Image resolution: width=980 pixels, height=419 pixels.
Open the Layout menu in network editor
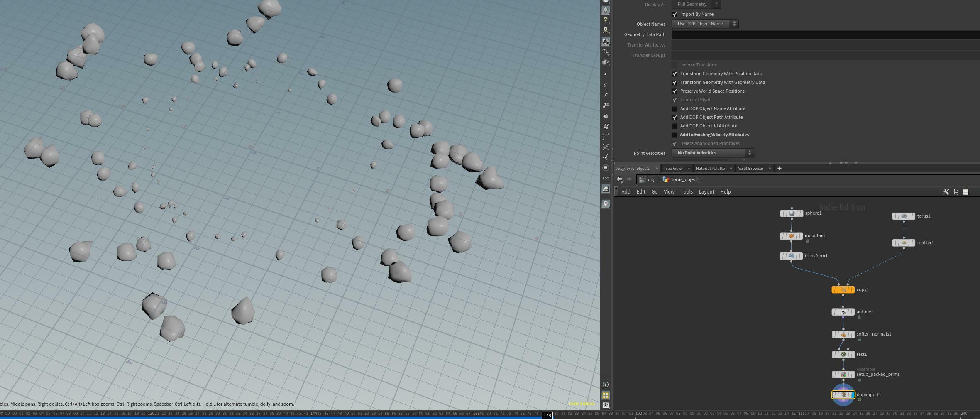pos(706,192)
